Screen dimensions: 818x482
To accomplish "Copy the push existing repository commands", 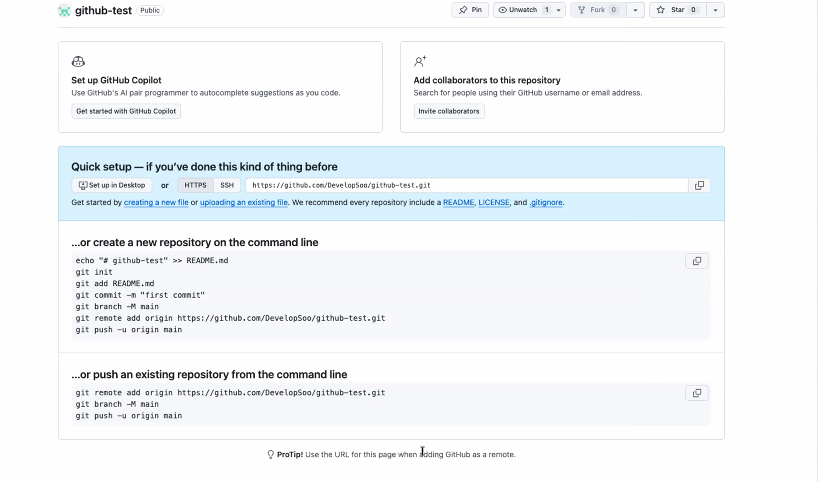I will [x=696, y=393].
